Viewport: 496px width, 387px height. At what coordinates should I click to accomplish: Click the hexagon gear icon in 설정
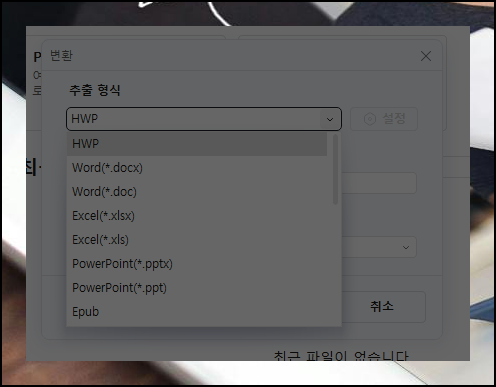point(370,119)
